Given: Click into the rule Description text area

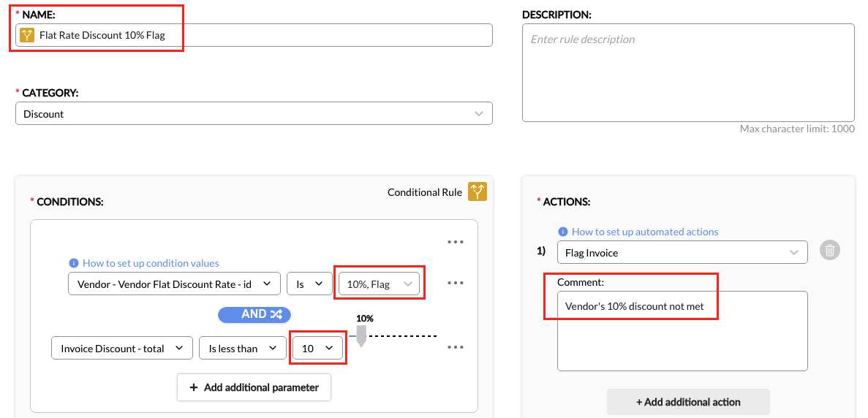Looking at the screenshot, I should pos(687,73).
